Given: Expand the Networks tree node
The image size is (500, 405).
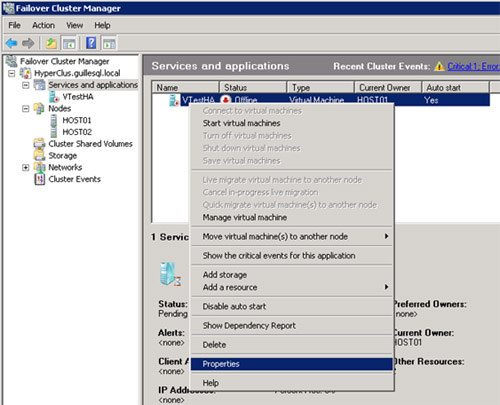Looking at the screenshot, I should (x=26, y=167).
